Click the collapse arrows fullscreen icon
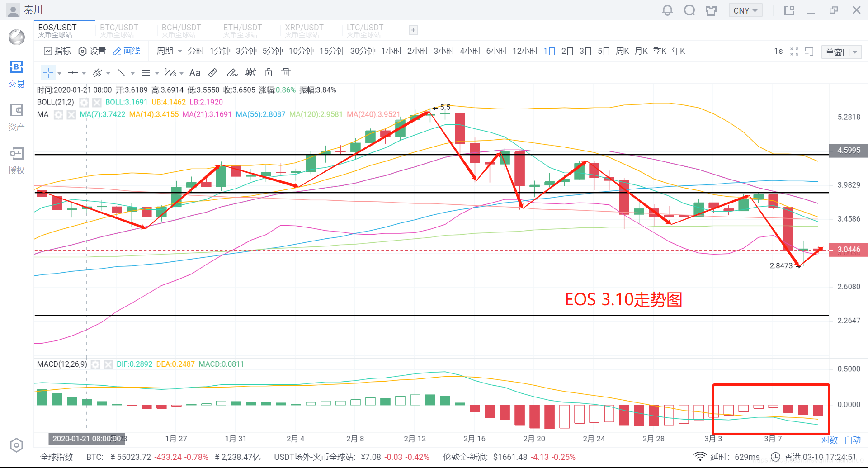868x468 pixels. (x=794, y=52)
